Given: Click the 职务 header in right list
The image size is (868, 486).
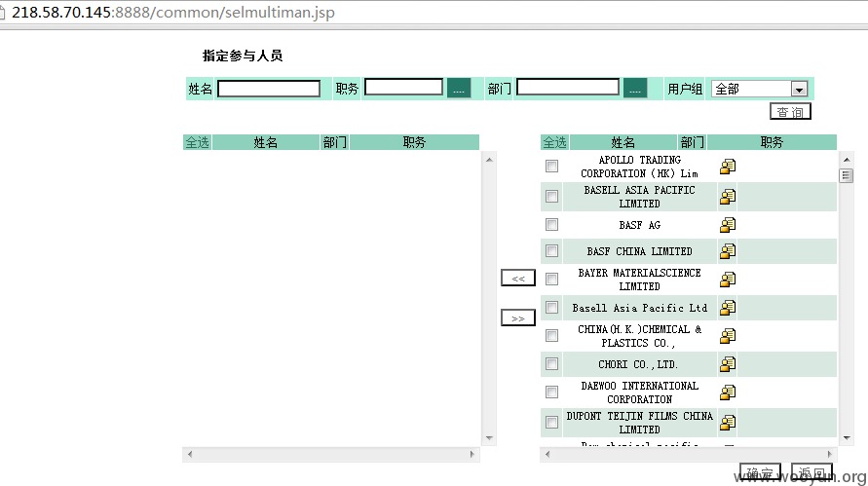Looking at the screenshot, I should pos(772,142).
